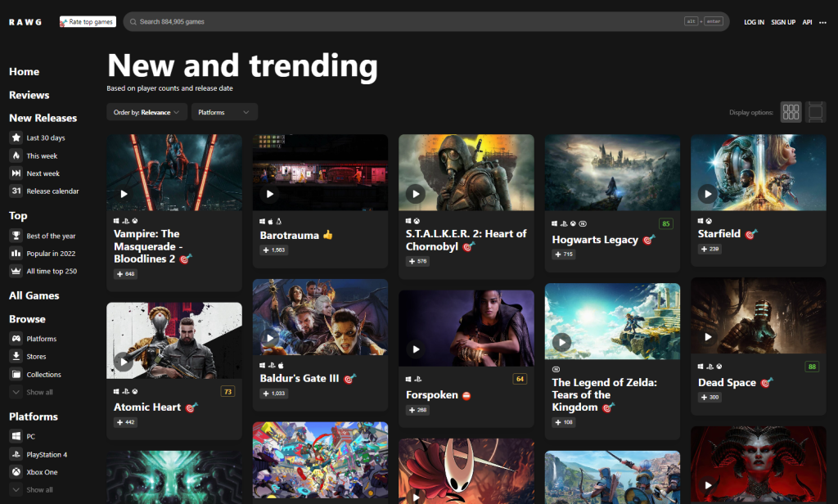838x504 pixels.
Task: Click the trophy icon for Best of the year
Action: (16, 236)
